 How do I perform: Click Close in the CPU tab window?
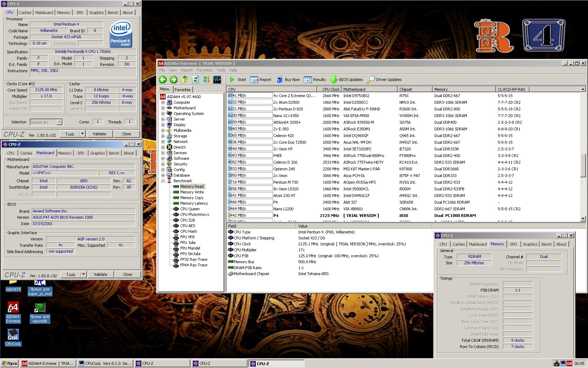pos(126,134)
